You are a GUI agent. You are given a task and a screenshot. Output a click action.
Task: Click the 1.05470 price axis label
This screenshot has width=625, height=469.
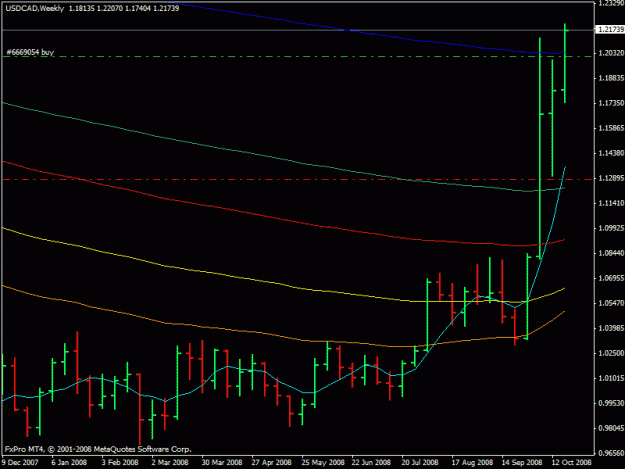611,303
